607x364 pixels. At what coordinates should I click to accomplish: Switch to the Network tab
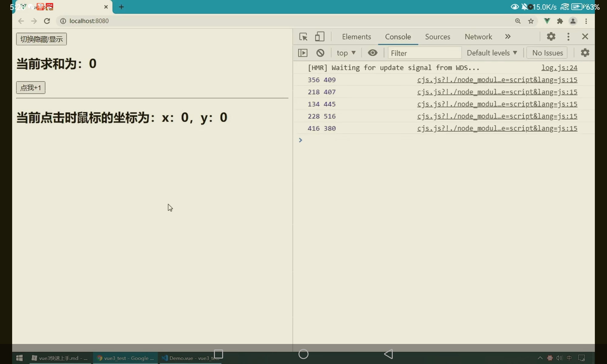click(478, 37)
